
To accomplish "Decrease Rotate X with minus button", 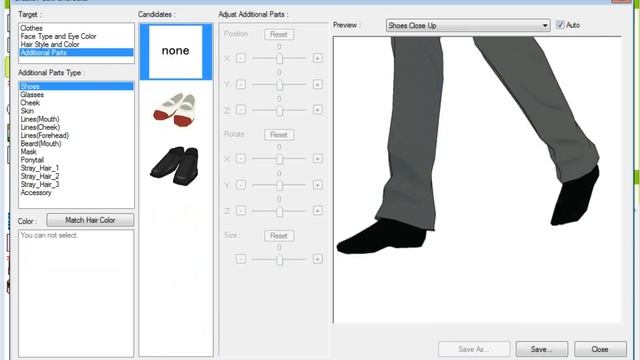I will coord(241,158).
